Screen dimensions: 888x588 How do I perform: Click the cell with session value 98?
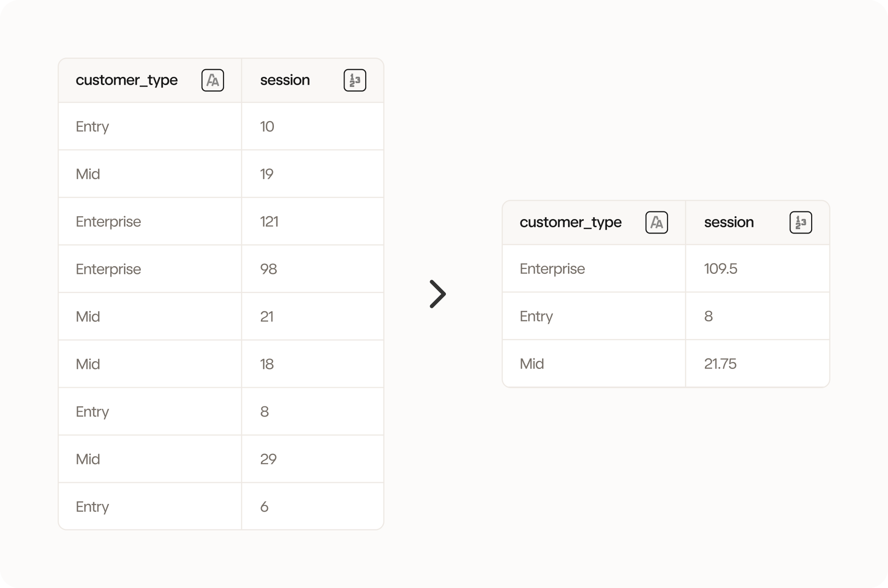[x=269, y=269]
